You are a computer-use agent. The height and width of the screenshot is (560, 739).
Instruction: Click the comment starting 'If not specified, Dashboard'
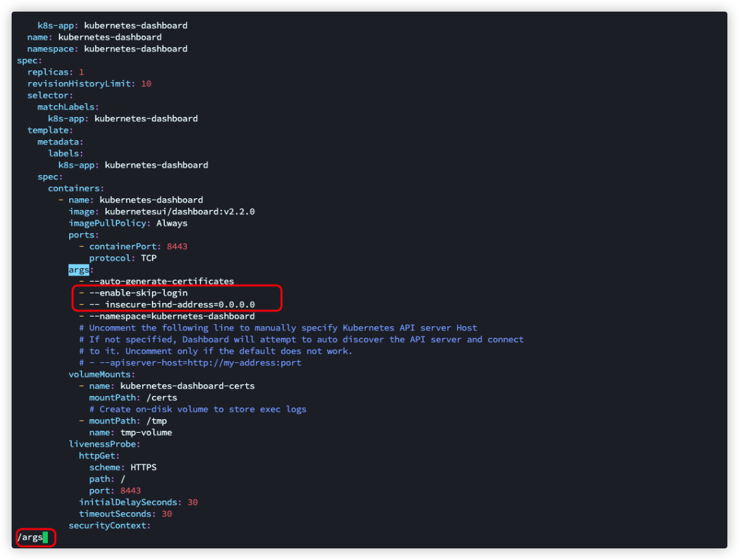[301, 340]
